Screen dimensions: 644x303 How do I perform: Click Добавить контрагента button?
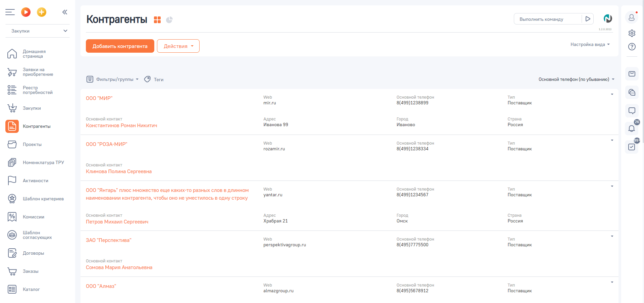pos(120,46)
